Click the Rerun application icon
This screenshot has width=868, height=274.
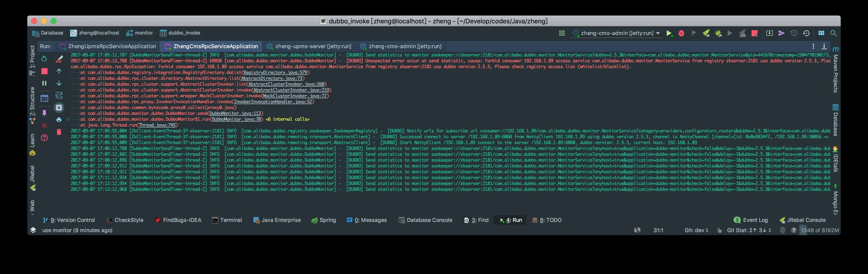click(x=44, y=59)
